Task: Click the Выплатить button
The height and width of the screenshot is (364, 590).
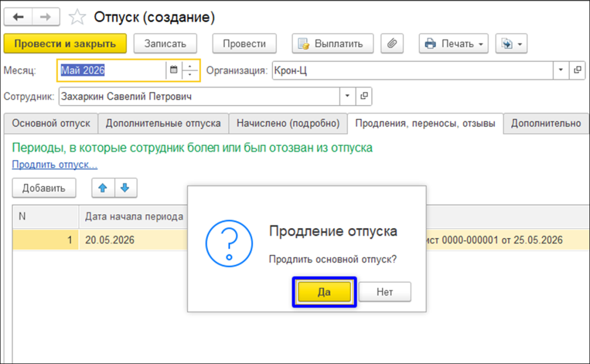Action: (332, 44)
